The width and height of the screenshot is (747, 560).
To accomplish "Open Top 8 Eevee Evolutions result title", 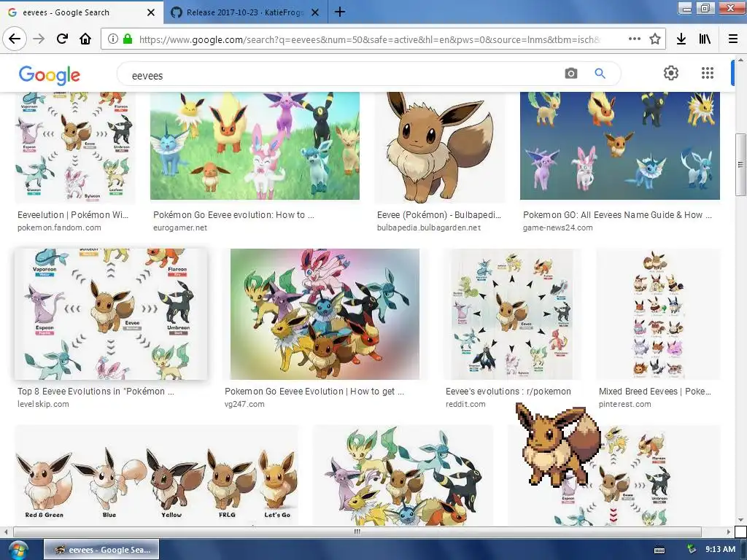I will [x=96, y=392].
